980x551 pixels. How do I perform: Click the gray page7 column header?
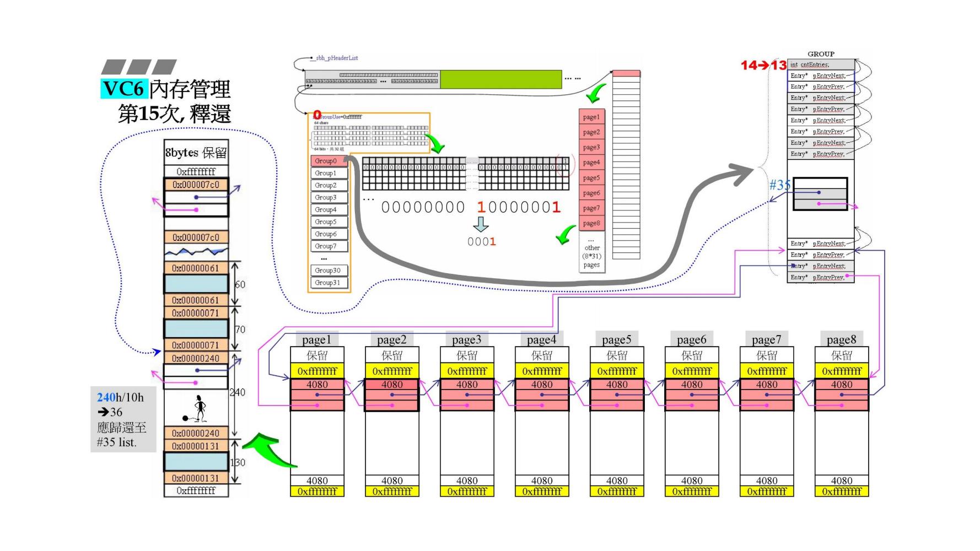tap(767, 339)
